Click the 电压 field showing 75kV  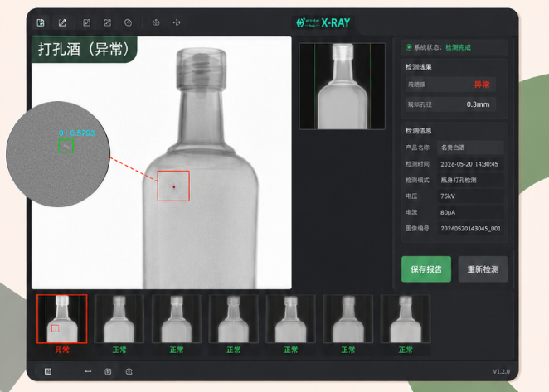coord(470,196)
